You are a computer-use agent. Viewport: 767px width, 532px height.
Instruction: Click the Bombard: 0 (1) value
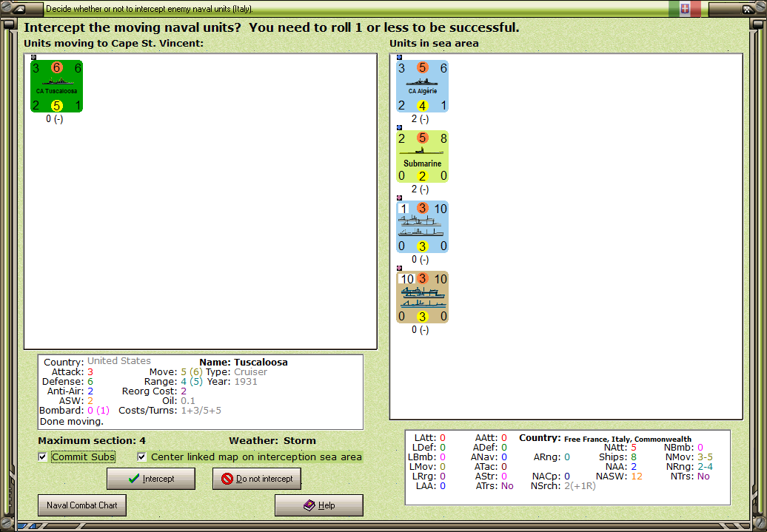(98, 410)
